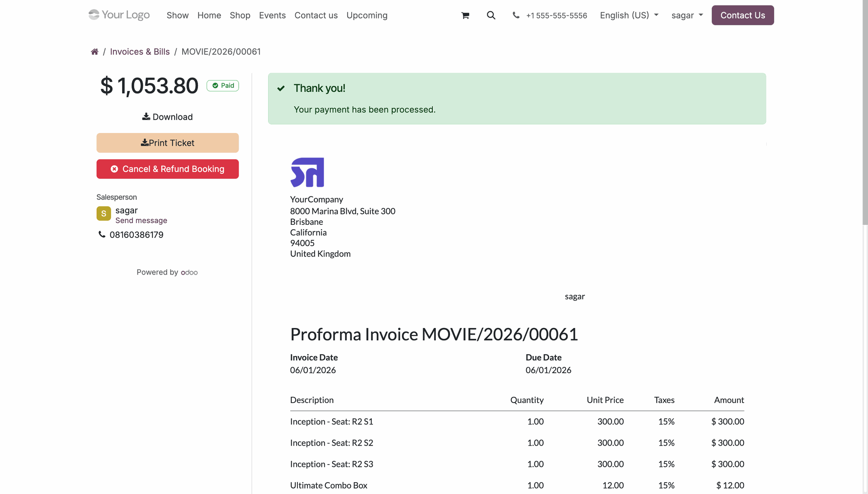868x494 pixels.
Task: Click the salesperson phone icon
Action: (x=102, y=234)
